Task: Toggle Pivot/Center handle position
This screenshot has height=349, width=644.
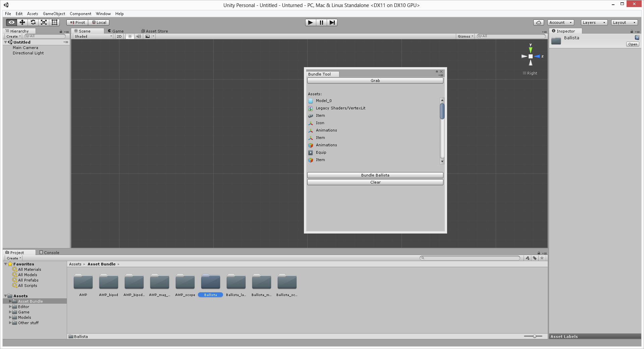Action: coord(77,22)
